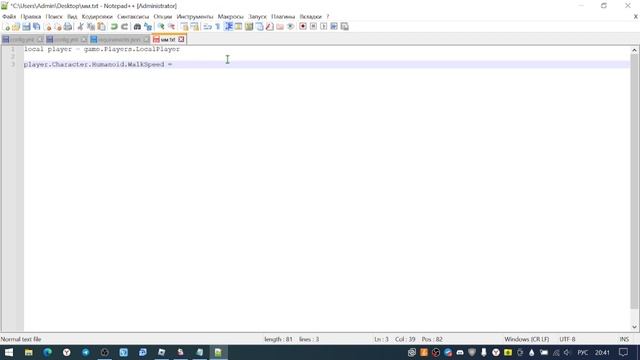Image resolution: width=640 pixels, height=360 pixels.
Task: Open Find with the binoculars icon
Action: pos(137,27)
